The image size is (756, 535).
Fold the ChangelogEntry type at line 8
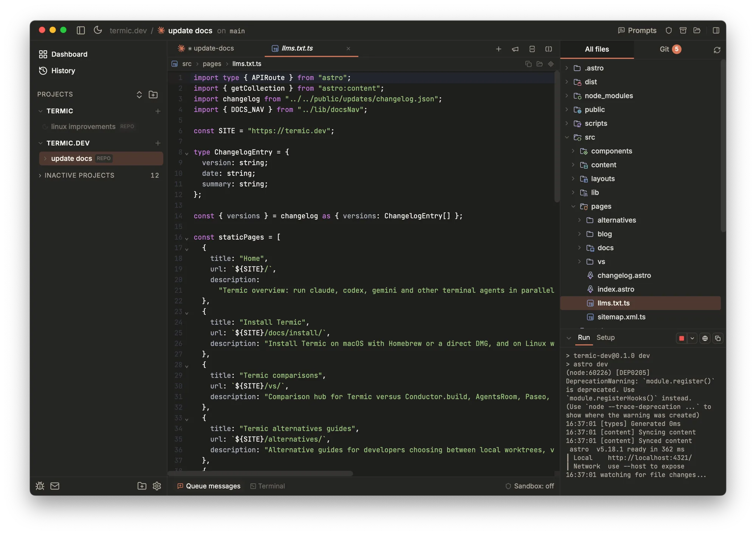coord(187,153)
